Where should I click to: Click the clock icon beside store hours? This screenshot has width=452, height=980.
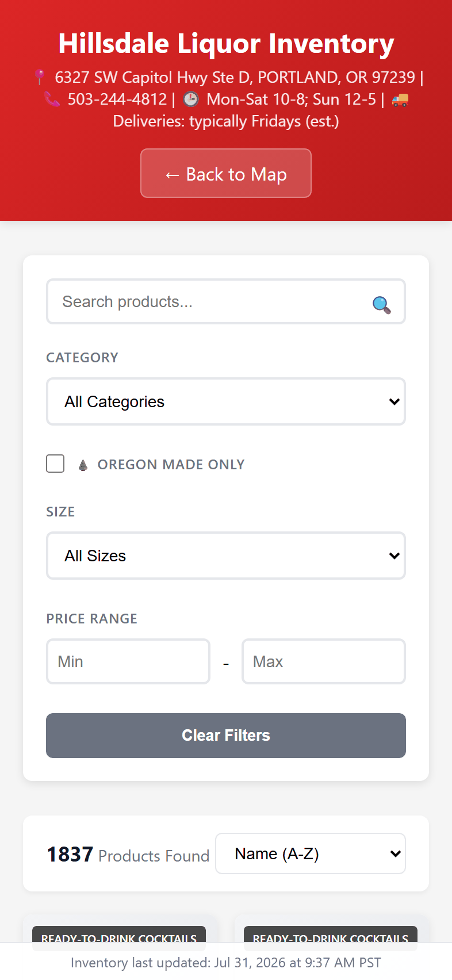[x=191, y=99]
